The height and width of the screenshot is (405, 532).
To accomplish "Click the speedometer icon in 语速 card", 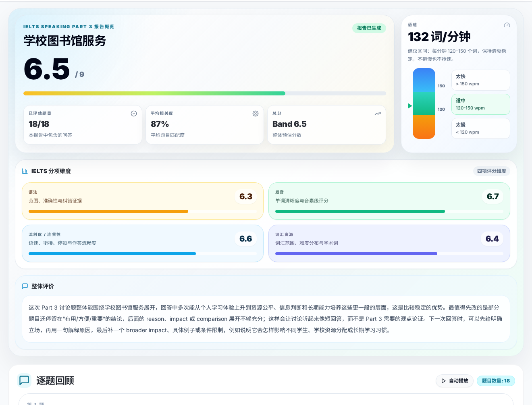I will point(507,25).
